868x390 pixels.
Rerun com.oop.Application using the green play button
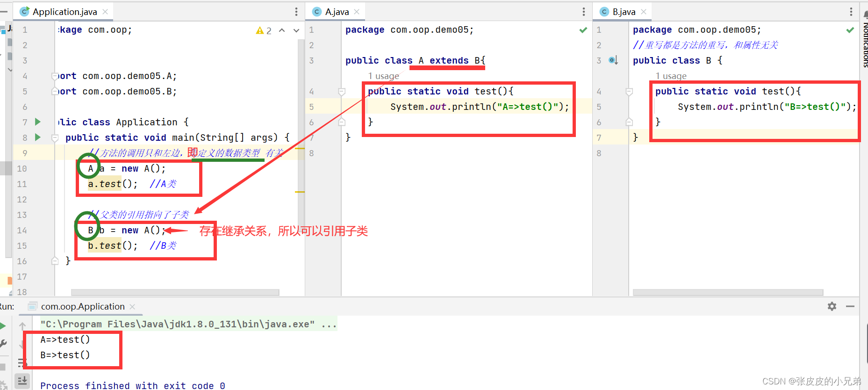3,326
